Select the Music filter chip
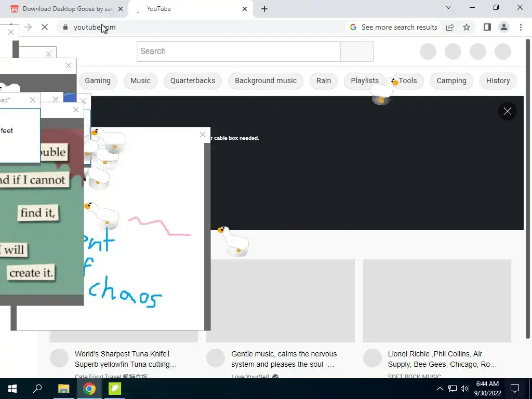Viewport: 532px width, 399px height. point(140,81)
